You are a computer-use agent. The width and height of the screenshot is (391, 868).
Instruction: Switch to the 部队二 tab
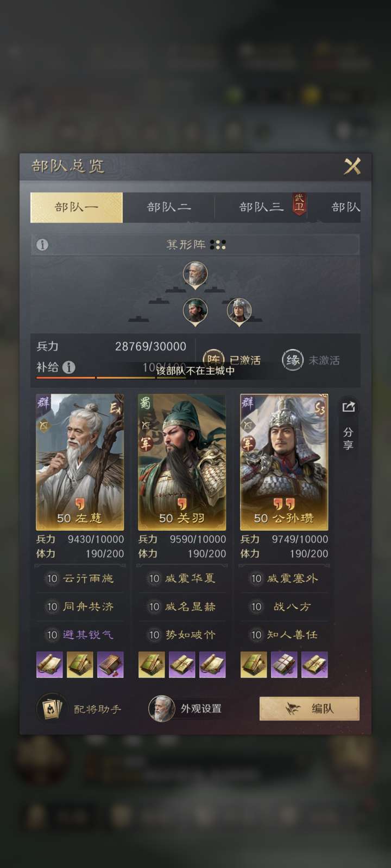coord(169,207)
